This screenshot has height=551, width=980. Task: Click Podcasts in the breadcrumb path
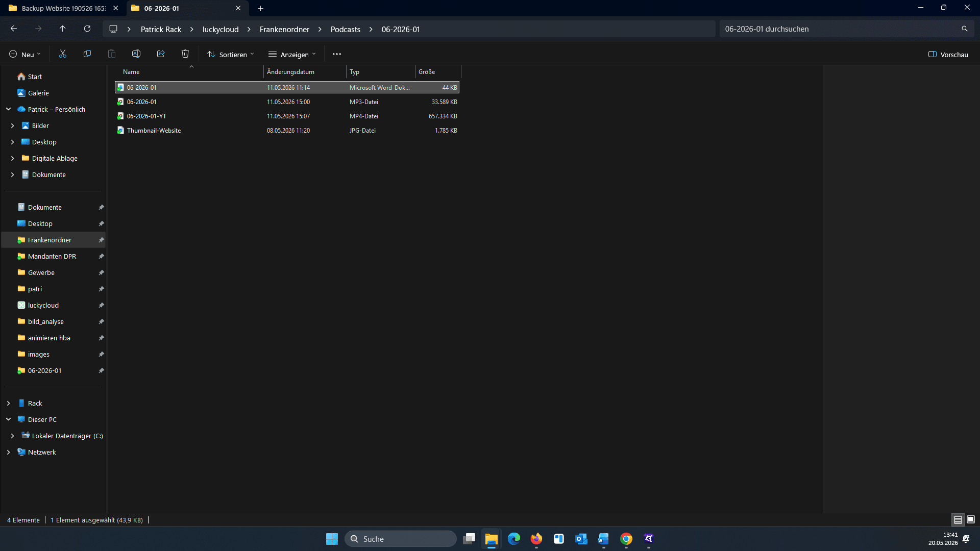pyautogui.click(x=346, y=30)
